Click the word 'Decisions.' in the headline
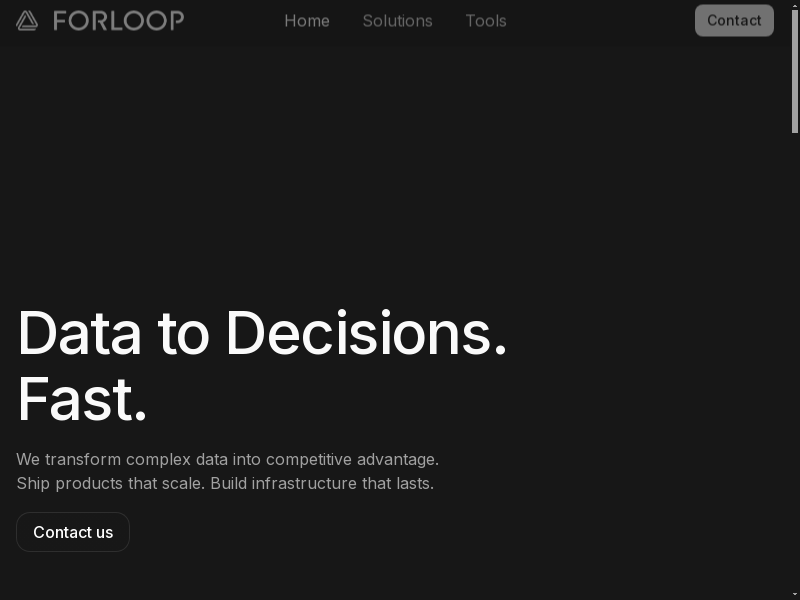 coord(366,333)
